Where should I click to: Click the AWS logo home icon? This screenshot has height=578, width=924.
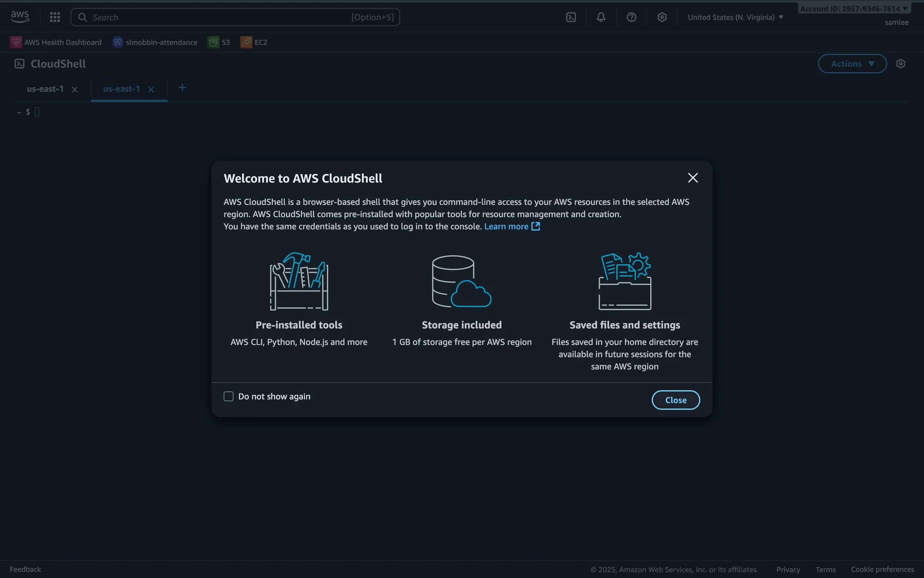coord(20,17)
